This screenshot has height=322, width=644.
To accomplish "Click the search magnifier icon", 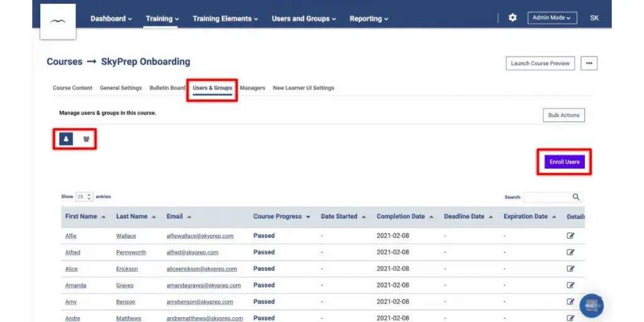I will pyautogui.click(x=576, y=197).
